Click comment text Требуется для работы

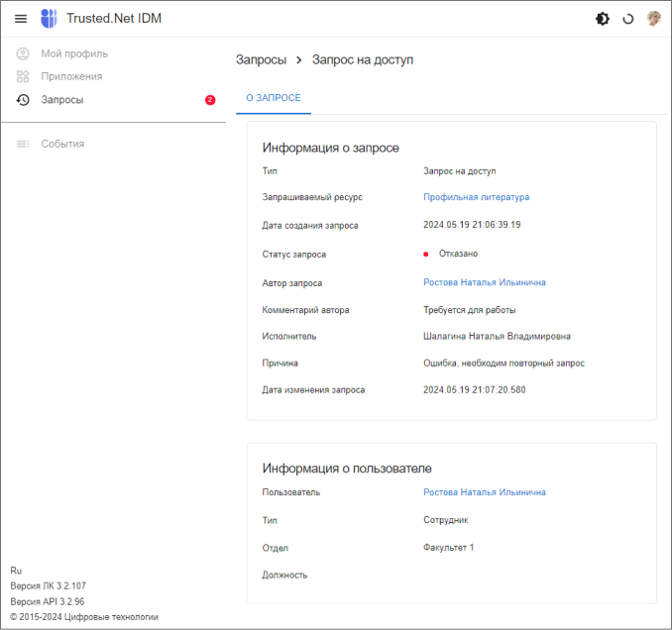tap(469, 310)
